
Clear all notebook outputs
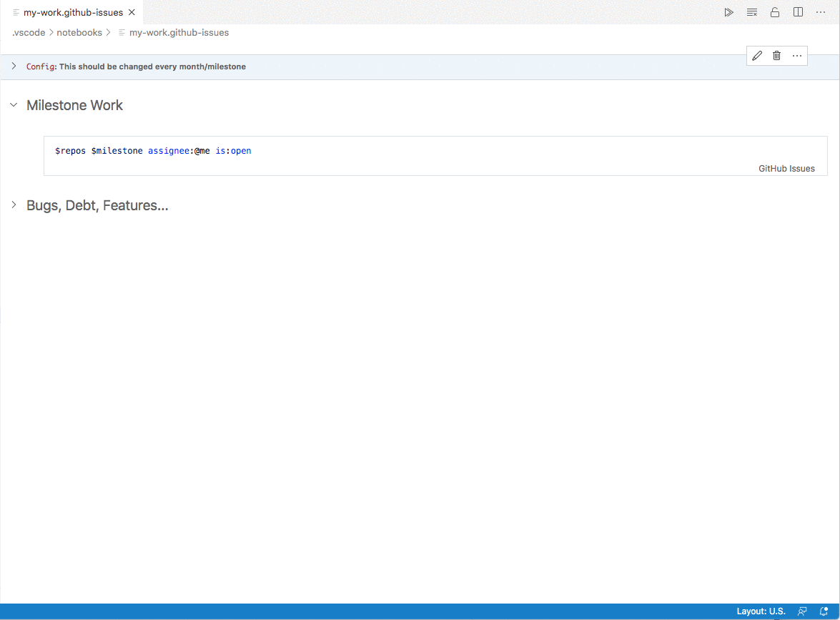[x=751, y=11]
